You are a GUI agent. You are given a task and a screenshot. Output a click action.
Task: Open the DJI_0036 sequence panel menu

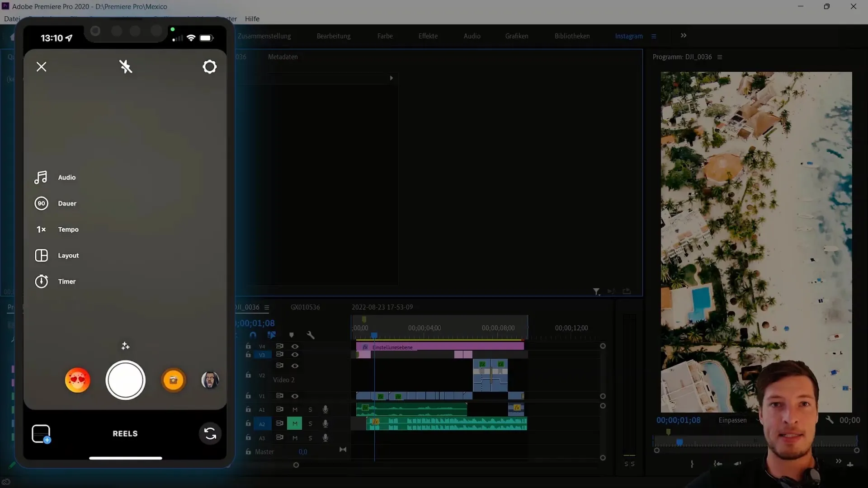(267, 307)
